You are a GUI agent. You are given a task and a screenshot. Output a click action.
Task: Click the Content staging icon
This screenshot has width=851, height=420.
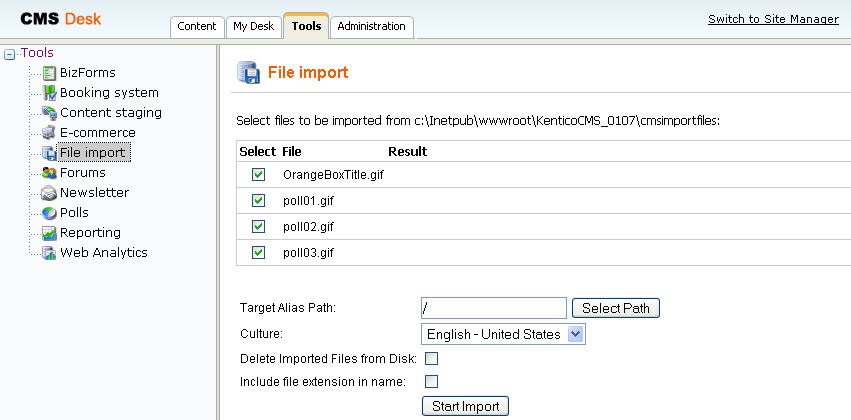coord(49,113)
